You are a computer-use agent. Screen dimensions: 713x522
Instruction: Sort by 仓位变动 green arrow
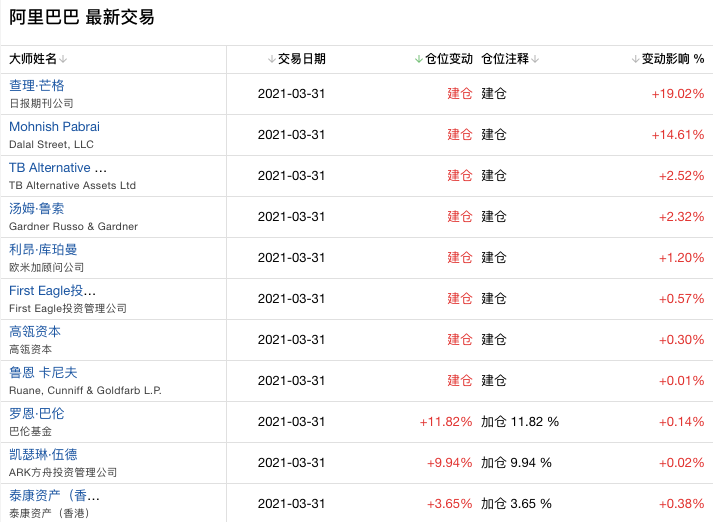419,59
